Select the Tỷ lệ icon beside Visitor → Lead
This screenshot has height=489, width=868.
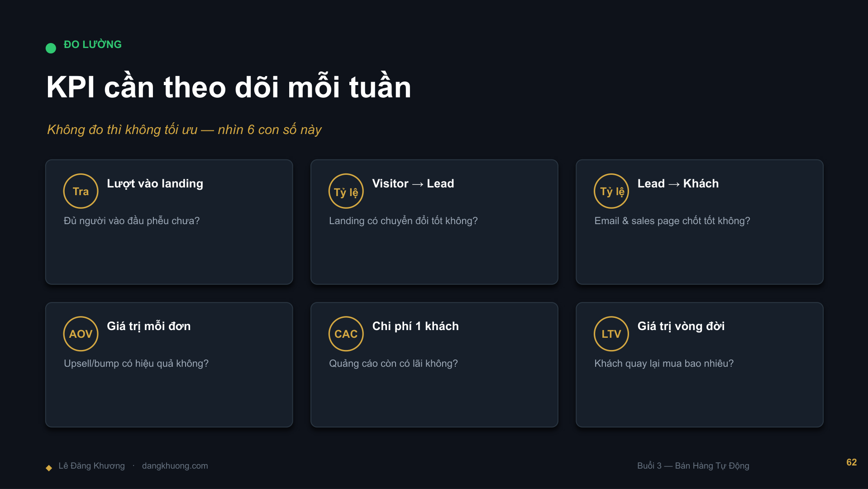click(346, 191)
